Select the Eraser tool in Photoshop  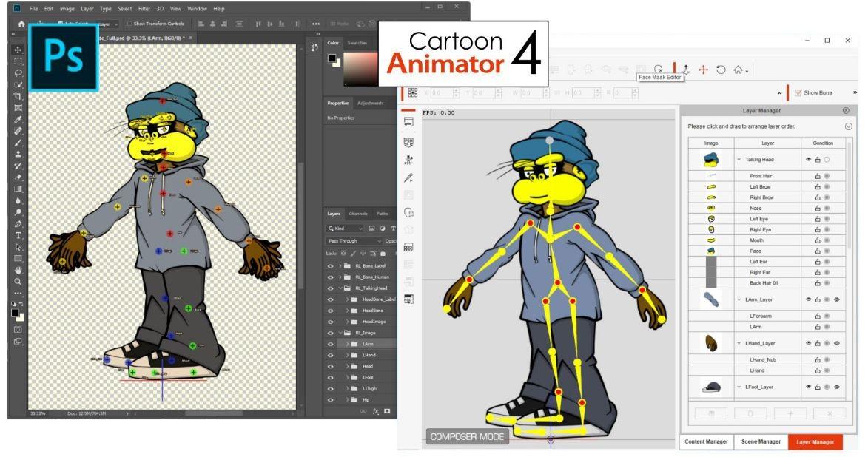coord(18,177)
